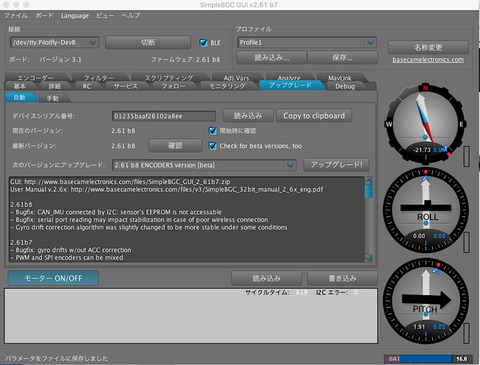
Task: Select the 手動 sub-tab
Action: (x=53, y=98)
